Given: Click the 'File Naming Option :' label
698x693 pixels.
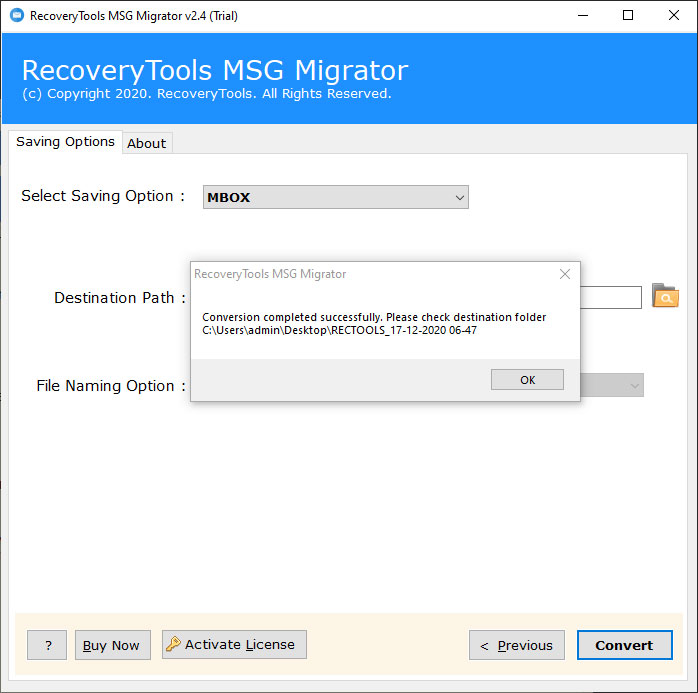Looking at the screenshot, I should [111, 385].
